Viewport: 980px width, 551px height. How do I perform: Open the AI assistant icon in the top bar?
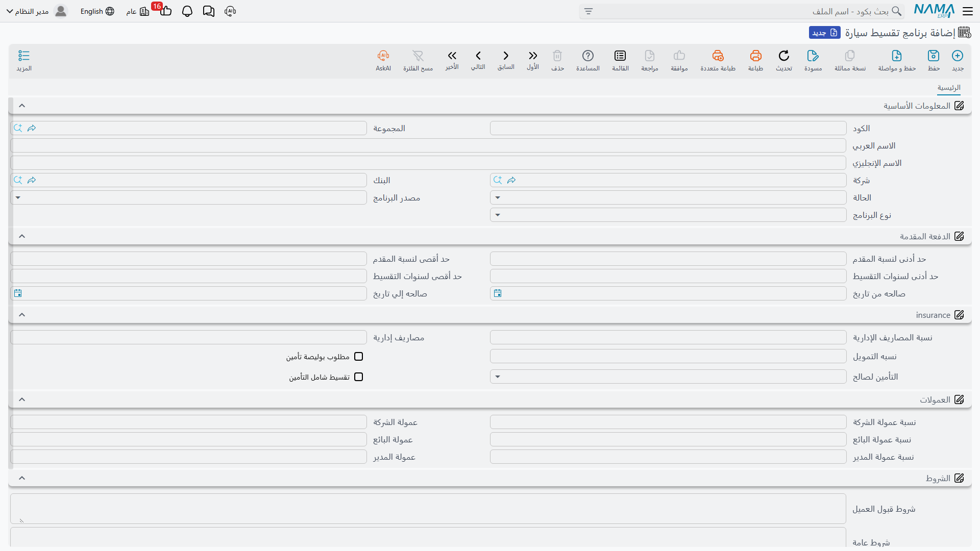(230, 11)
